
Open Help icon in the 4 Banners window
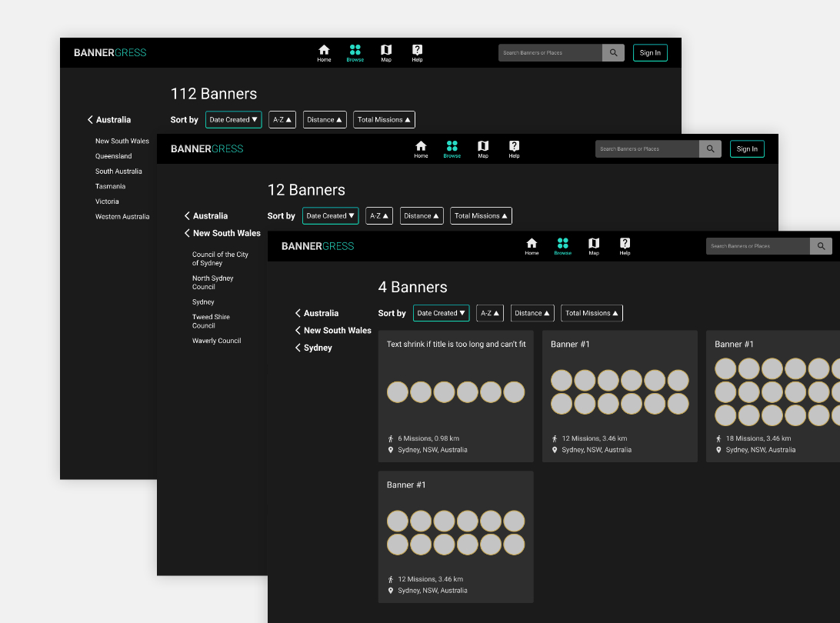pyautogui.click(x=625, y=245)
